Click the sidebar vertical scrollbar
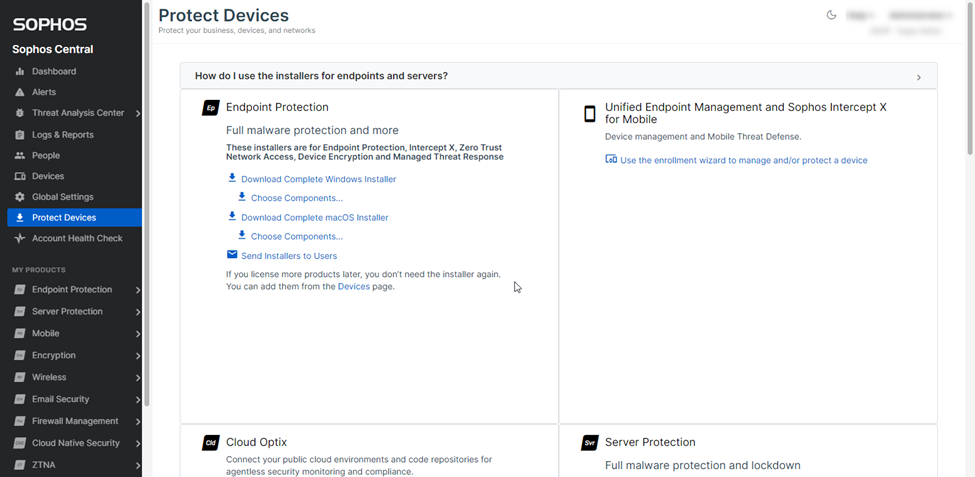975x477 pixels. point(147,204)
